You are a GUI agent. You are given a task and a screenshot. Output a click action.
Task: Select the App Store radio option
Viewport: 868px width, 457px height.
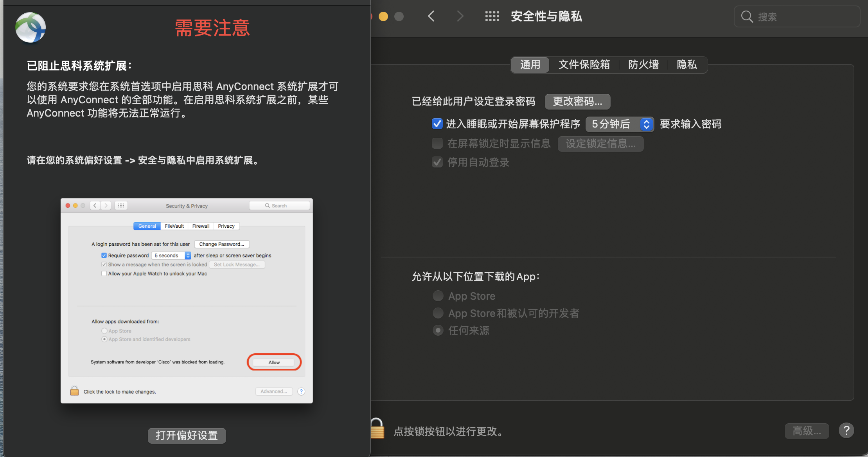click(x=438, y=296)
